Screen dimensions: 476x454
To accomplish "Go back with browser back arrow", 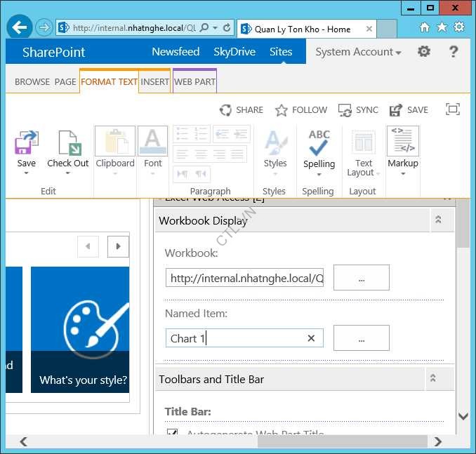I will (x=20, y=28).
